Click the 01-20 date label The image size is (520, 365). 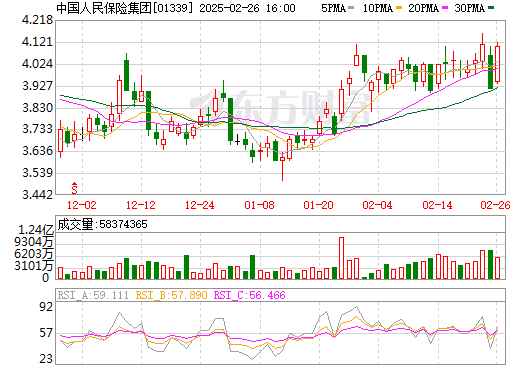point(318,205)
